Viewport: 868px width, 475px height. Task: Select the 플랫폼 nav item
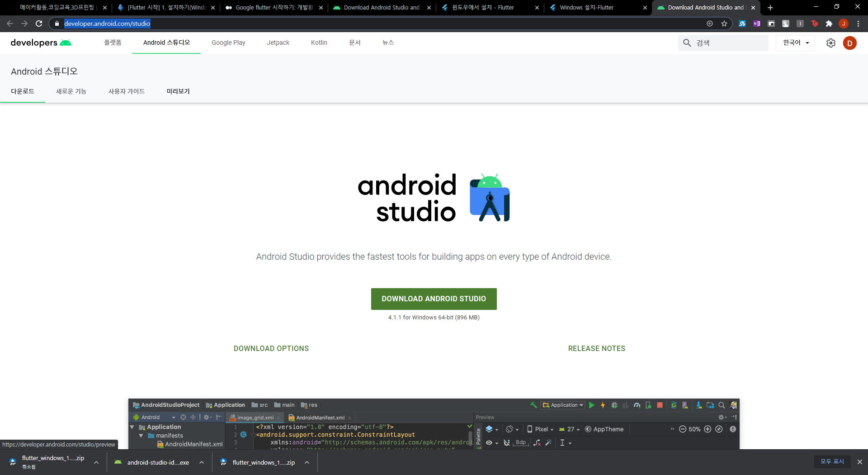113,43
